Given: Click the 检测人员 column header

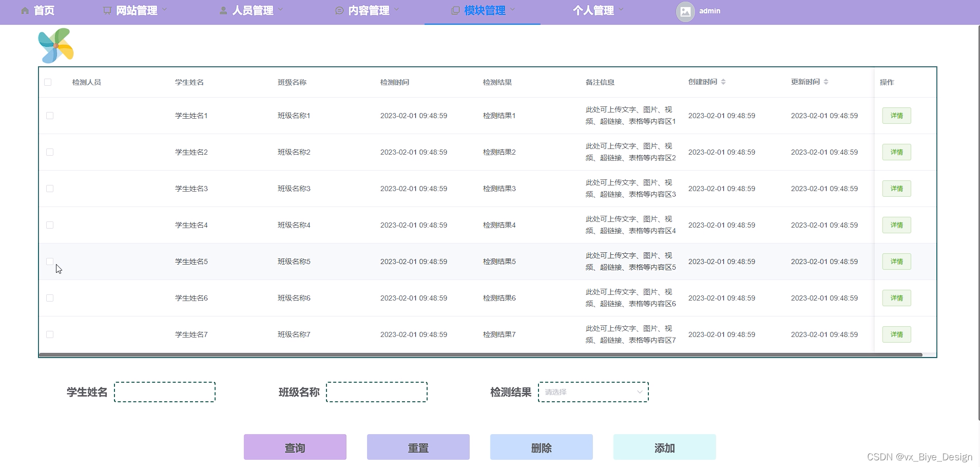Looking at the screenshot, I should point(87,82).
